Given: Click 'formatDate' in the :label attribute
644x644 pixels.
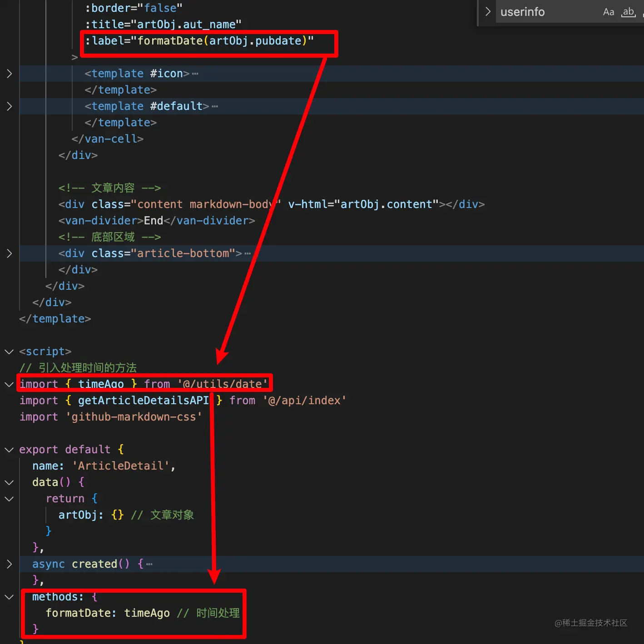Looking at the screenshot, I should point(170,41).
